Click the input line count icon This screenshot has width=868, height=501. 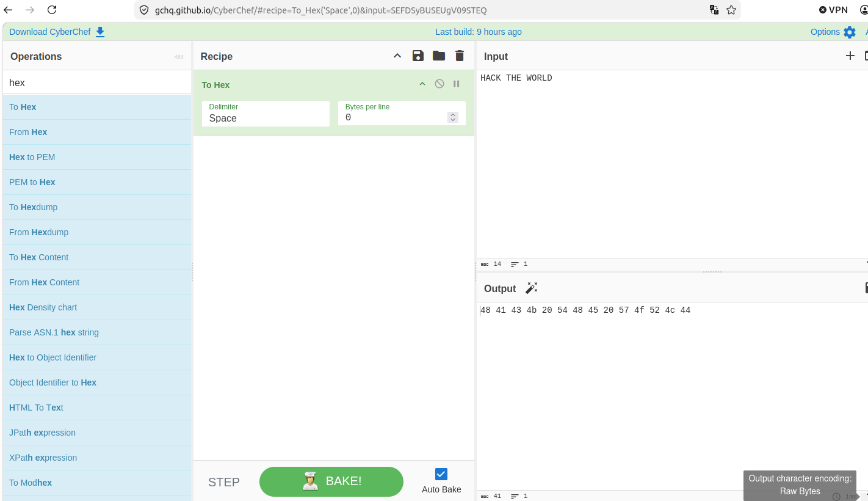pos(515,264)
